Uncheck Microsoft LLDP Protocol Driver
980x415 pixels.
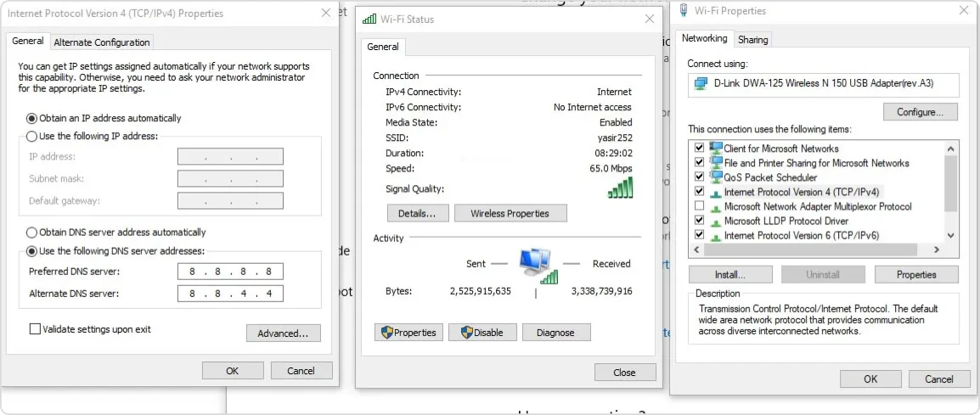(700, 221)
